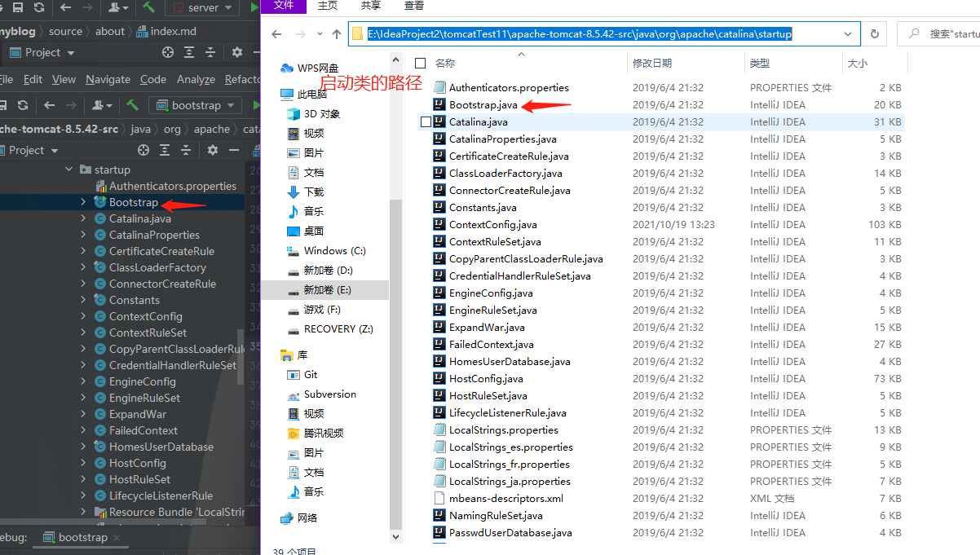The width and height of the screenshot is (980, 555).
Task: Open the bootstrap run configuration dropdown
Action: pos(196,105)
